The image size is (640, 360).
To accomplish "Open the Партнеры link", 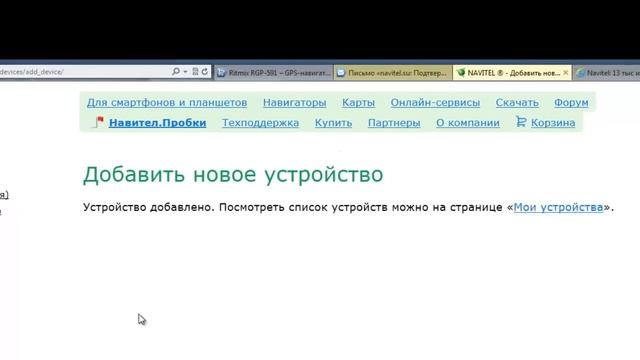I will pyautogui.click(x=394, y=123).
